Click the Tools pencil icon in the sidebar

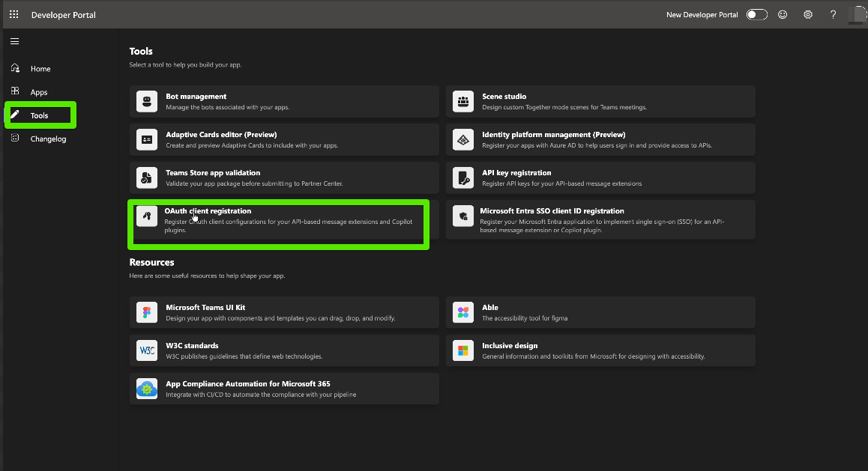[15, 115]
